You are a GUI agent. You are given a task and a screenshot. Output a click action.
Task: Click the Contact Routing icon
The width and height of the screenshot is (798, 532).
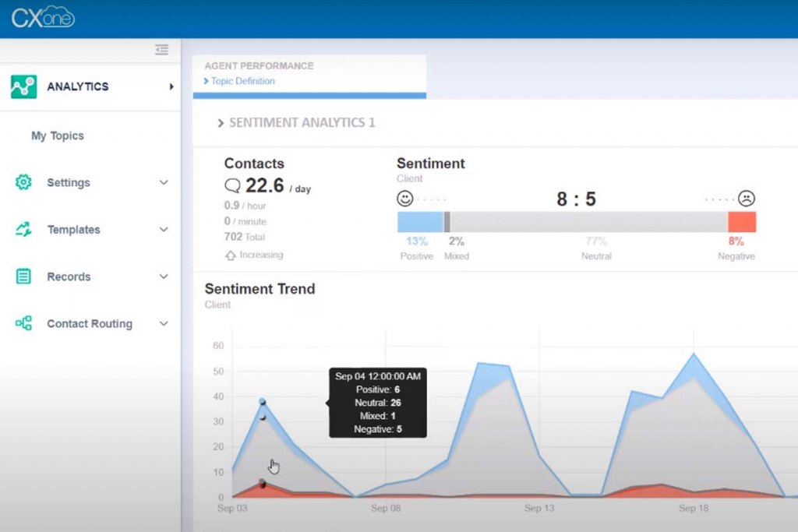pos(24,323)
